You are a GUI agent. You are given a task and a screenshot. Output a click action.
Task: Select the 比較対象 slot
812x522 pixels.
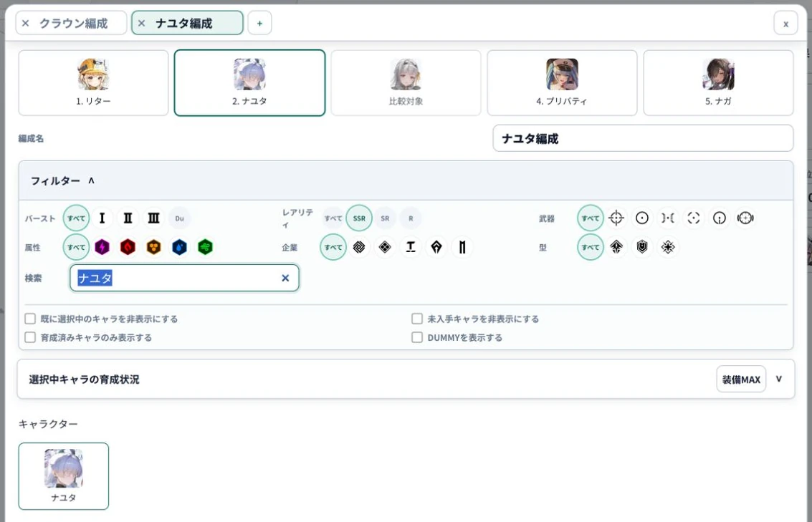click(x=406, y=83)
